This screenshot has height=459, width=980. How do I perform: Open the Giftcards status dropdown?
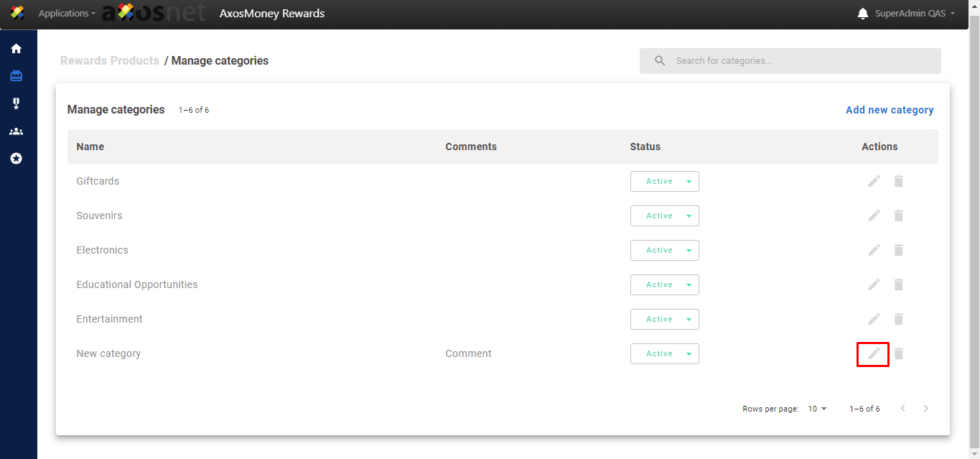point(664,181)
